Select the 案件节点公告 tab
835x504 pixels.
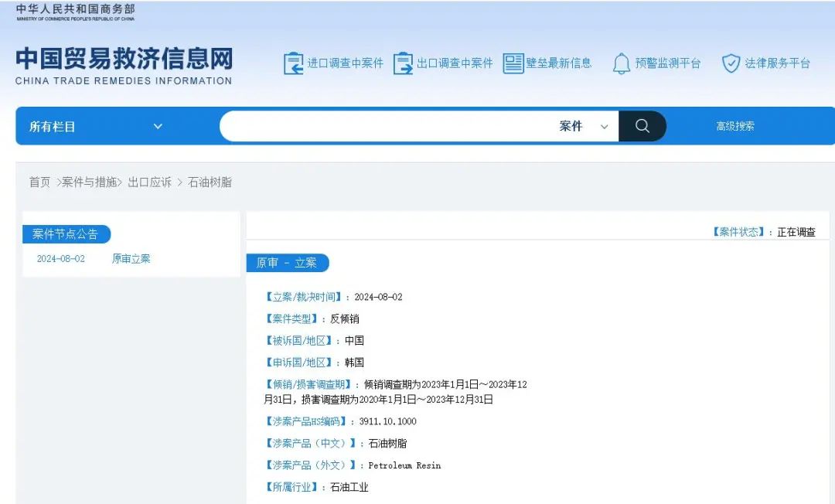click(x=66, y=234)
